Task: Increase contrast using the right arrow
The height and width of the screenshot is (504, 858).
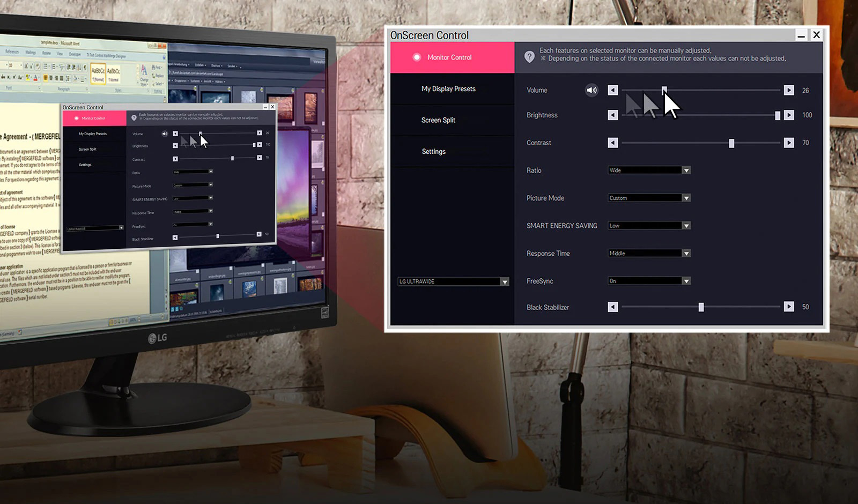Action: click(788, 143)
